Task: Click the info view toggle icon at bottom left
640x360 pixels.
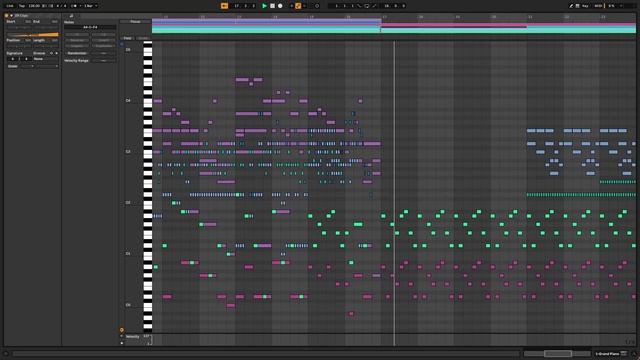Action: tap(6, 353)
